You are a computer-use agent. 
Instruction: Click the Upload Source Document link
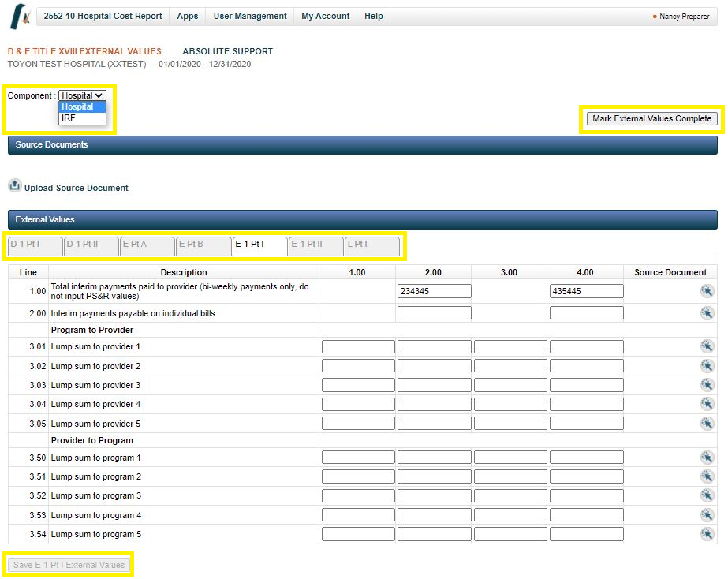pos(77,188)
